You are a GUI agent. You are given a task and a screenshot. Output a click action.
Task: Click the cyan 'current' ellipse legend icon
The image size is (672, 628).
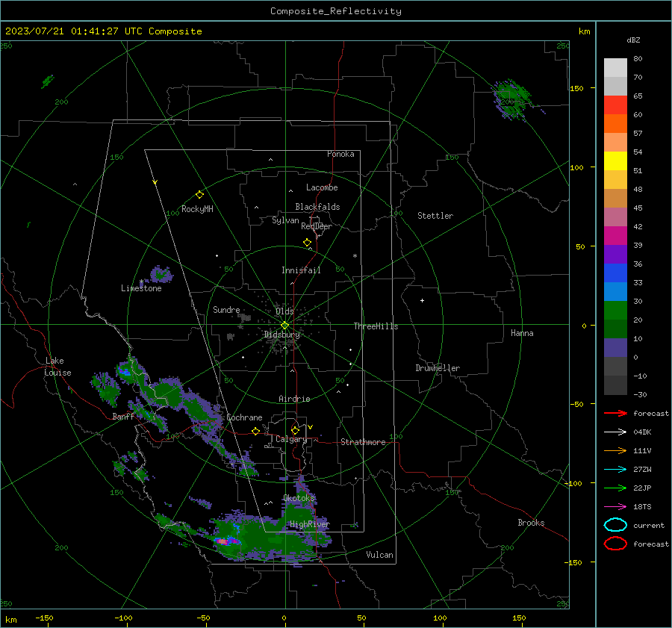point(615,525)
